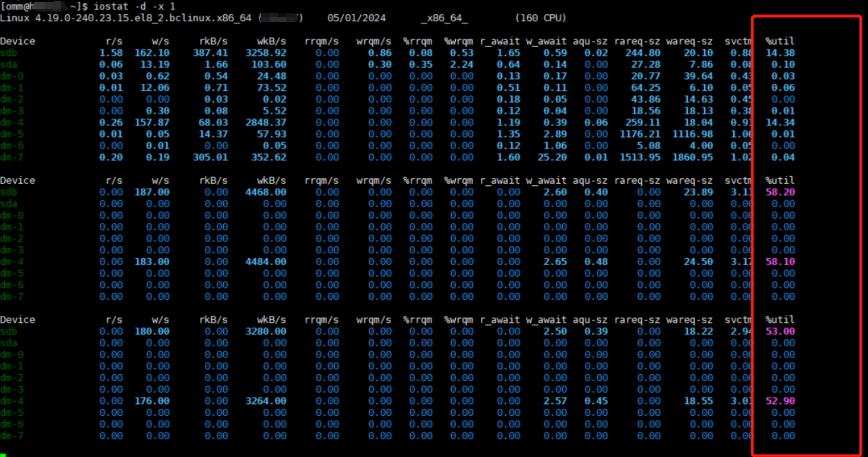
Task: Select the wareq-sz value 18.22
Action: coord(698,332)
